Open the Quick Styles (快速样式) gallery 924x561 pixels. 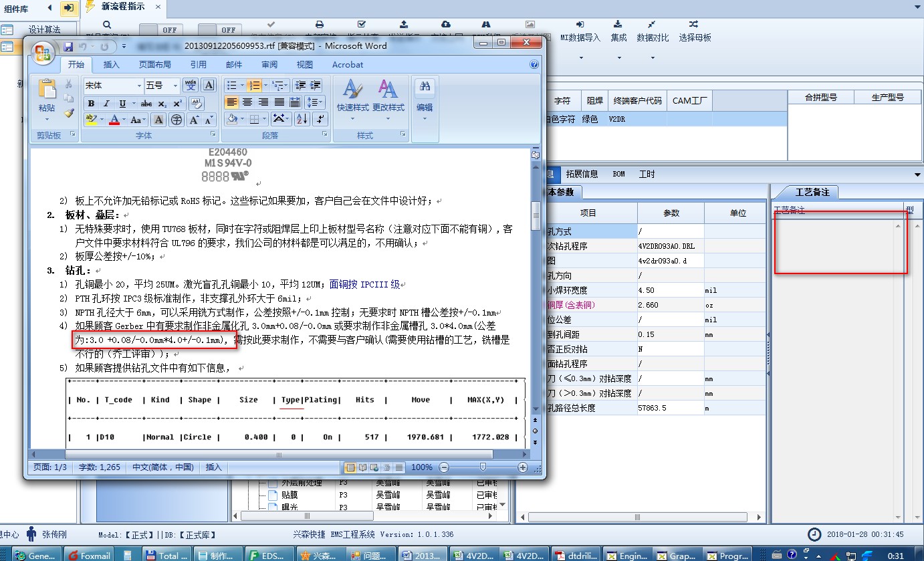pyautogui.click(x=352, y=100)
